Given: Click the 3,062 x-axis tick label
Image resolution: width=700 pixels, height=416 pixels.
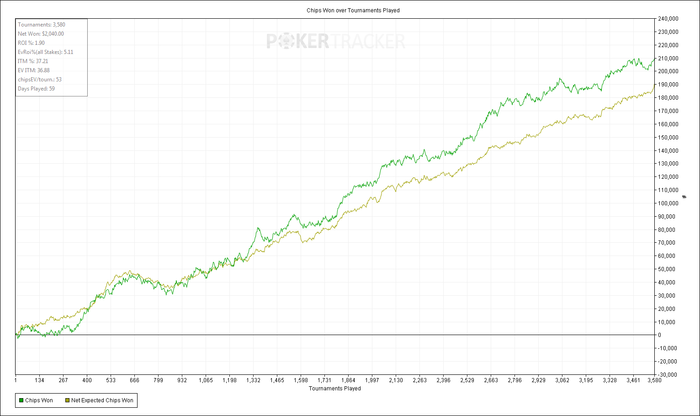Looking at the screenshot, I should [562, 380].
